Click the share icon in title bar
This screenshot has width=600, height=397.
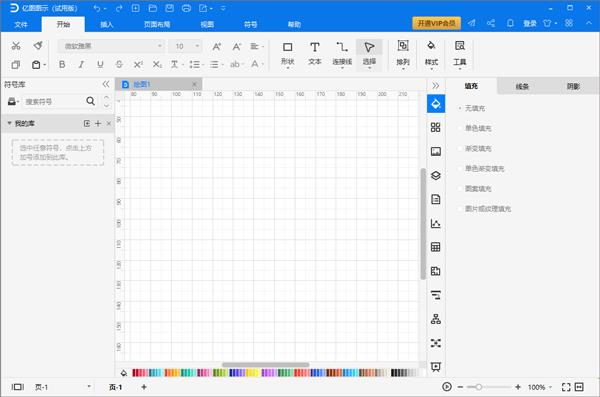(491, 23)
